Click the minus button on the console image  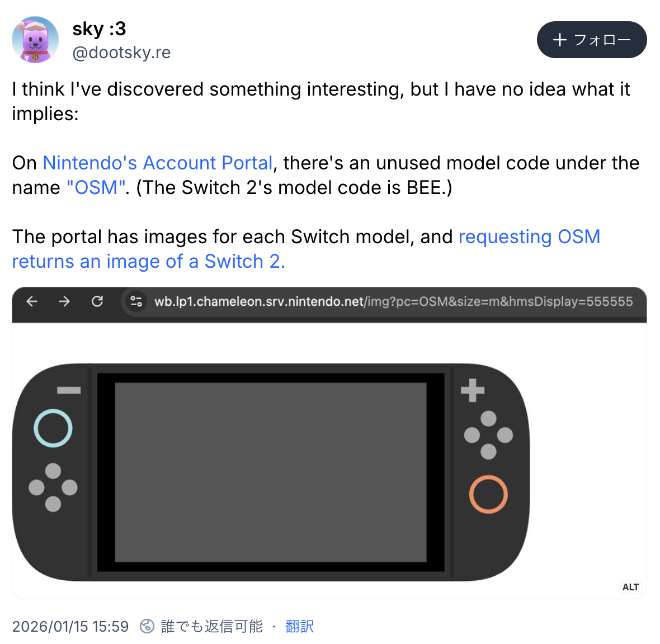coord(69,390)
